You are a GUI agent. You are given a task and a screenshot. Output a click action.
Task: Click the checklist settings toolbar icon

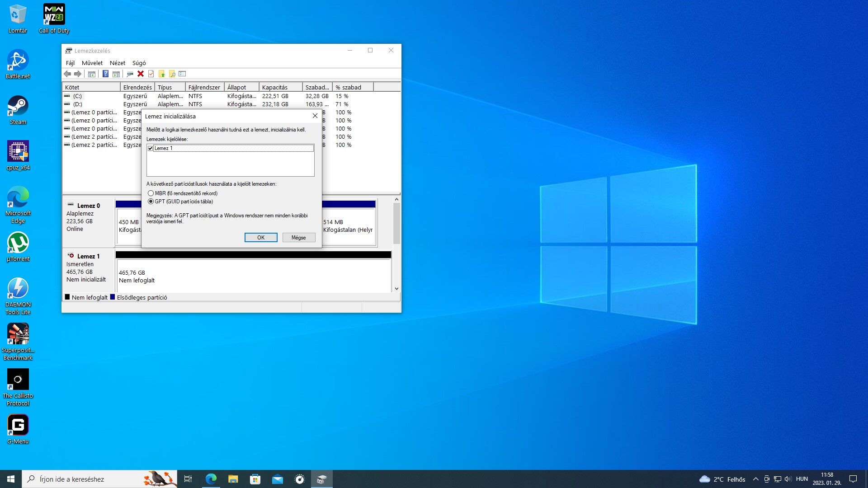pos(182,74)
